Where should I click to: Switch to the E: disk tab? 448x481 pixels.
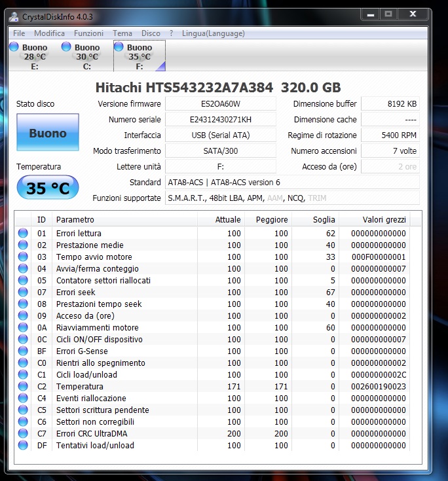click(35, 56)
